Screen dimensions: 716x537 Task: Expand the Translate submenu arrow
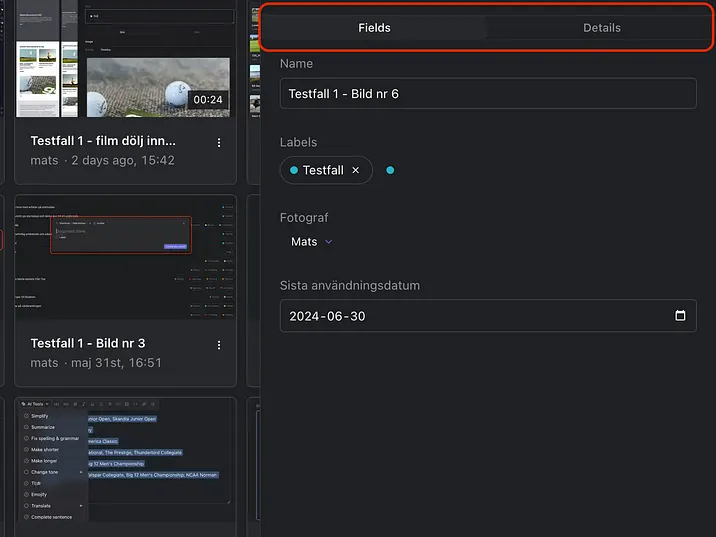point(81,506)
